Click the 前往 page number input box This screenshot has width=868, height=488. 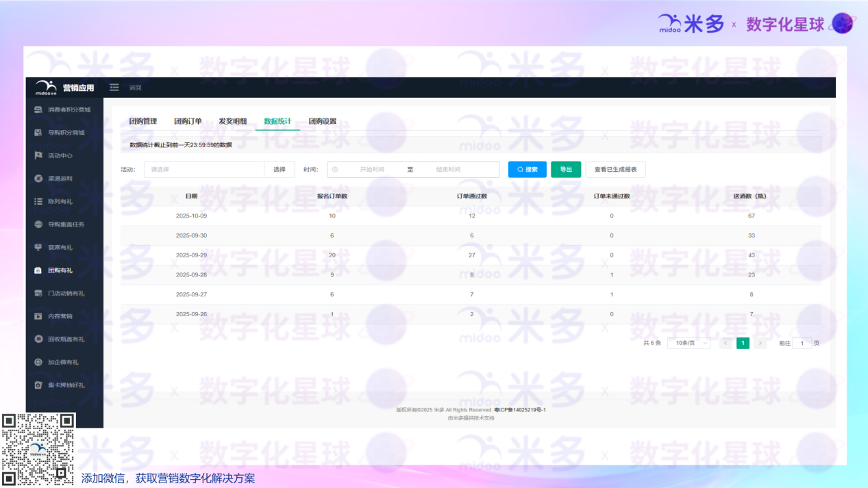[802, 343]
